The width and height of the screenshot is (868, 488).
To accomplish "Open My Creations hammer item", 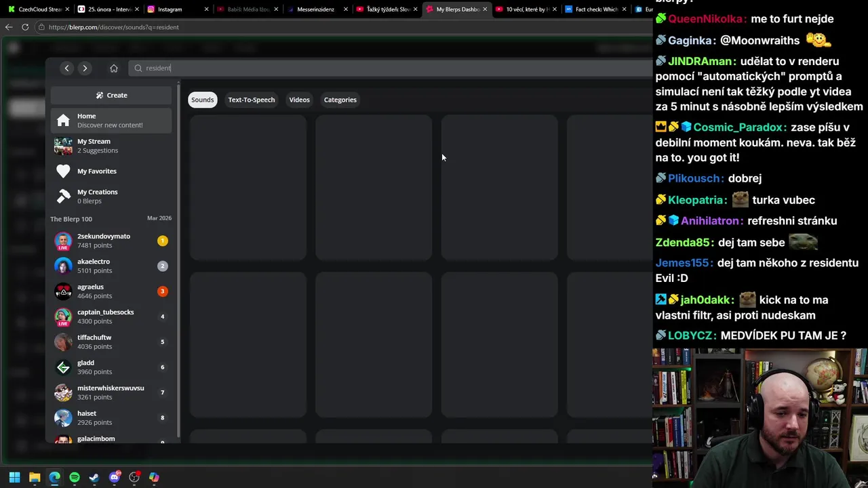I will [x=111, y=197].
